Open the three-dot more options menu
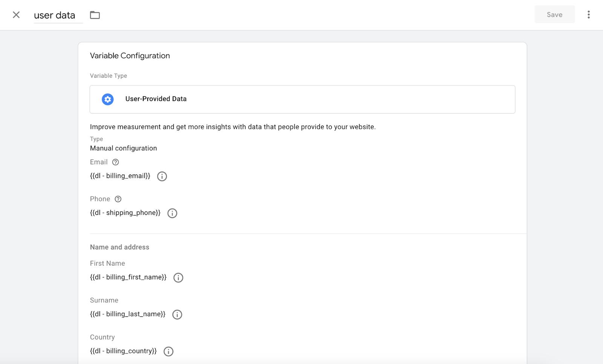The height and width of the screenshot is (364, 603). 588,15
